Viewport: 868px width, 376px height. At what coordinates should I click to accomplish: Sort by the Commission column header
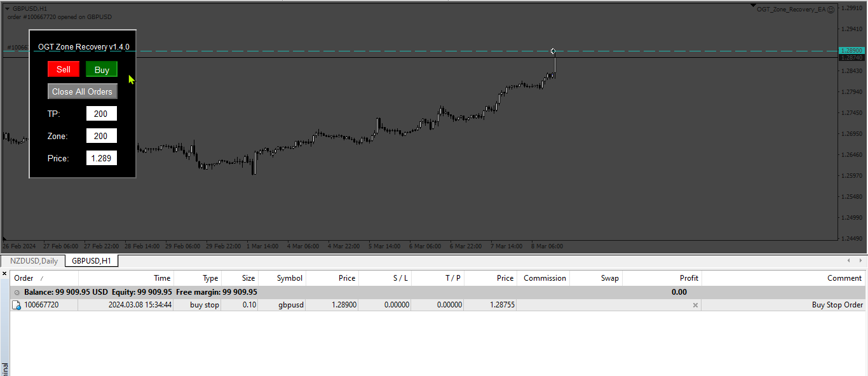click(x=543, y=278)
